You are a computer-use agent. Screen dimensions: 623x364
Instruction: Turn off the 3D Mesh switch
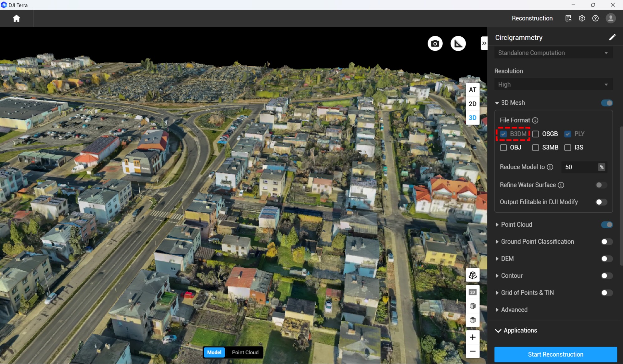[606, 103]
